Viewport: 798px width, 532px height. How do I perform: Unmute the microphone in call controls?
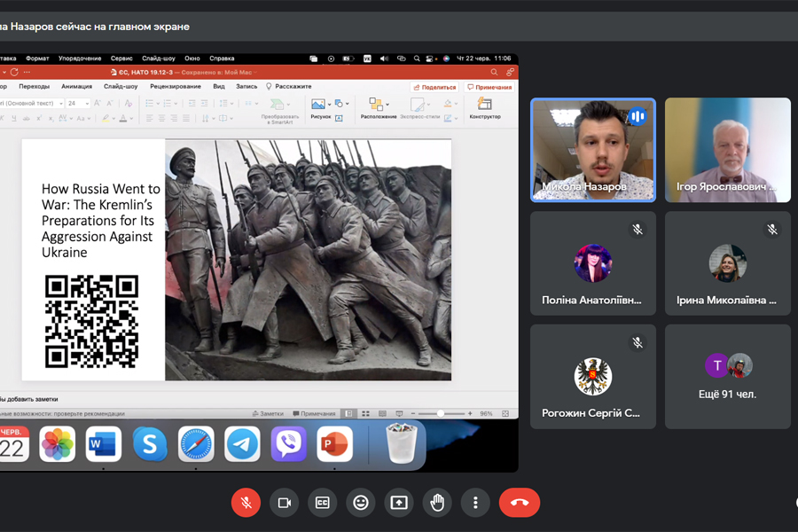coord(246,503)
